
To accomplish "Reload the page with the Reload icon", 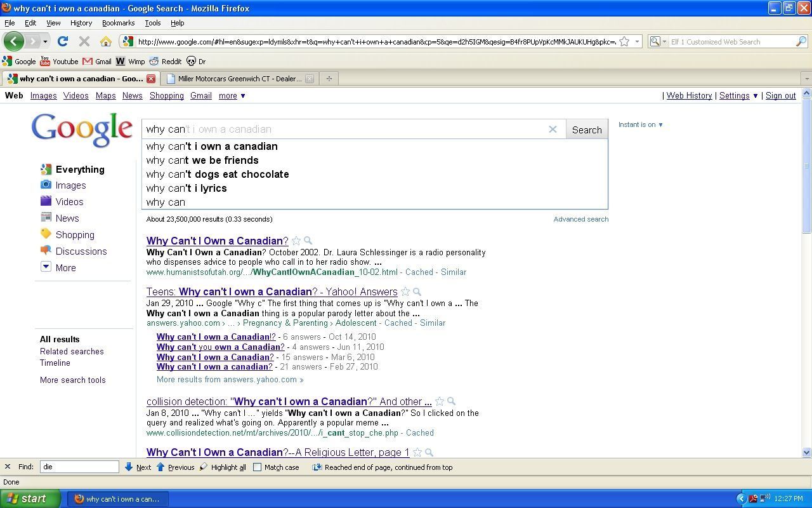I will click(62, 41).
